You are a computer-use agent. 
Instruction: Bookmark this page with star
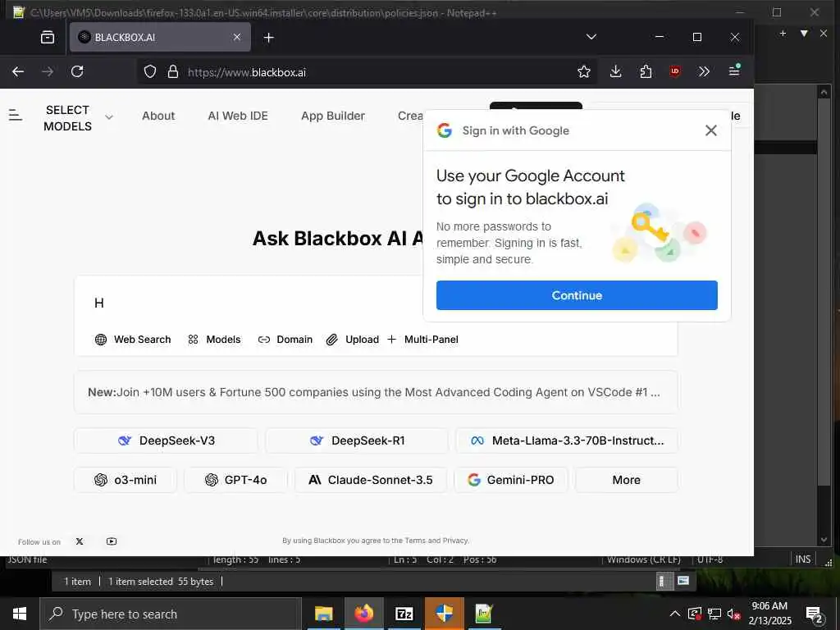584,72
